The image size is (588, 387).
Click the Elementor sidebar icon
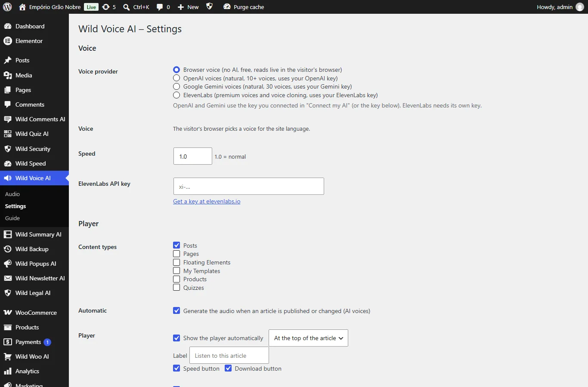[8, 41]
